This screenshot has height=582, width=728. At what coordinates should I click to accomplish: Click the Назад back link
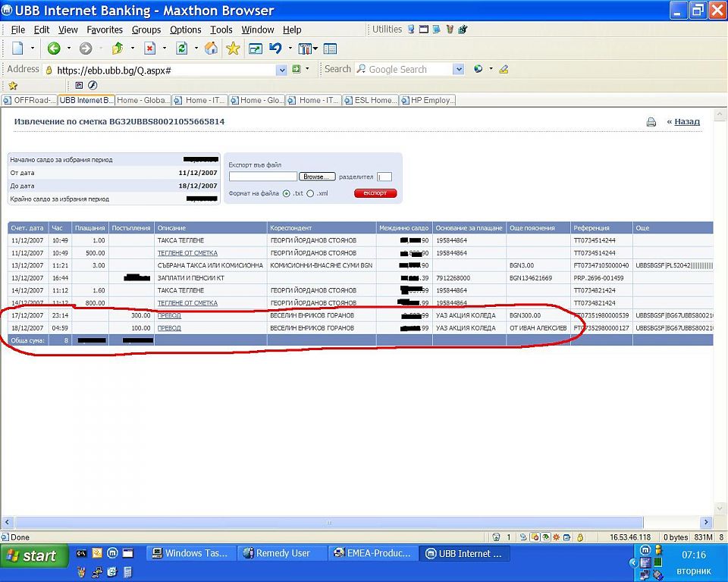click(687, 121)
